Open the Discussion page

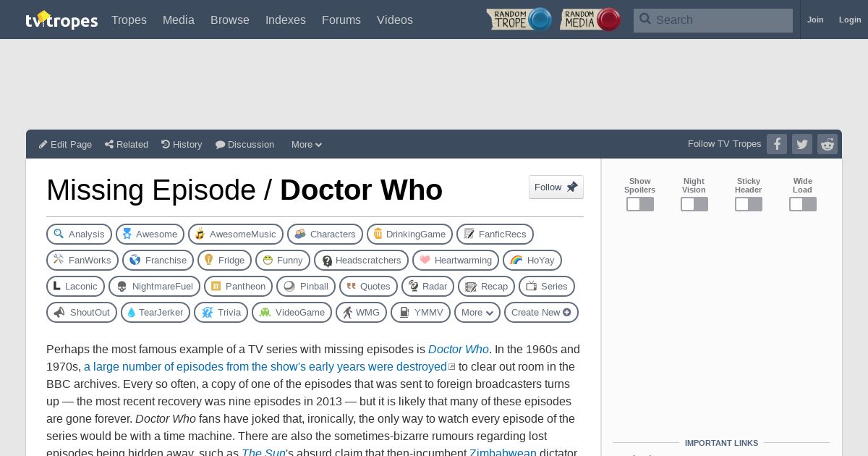tap(245, 145)
